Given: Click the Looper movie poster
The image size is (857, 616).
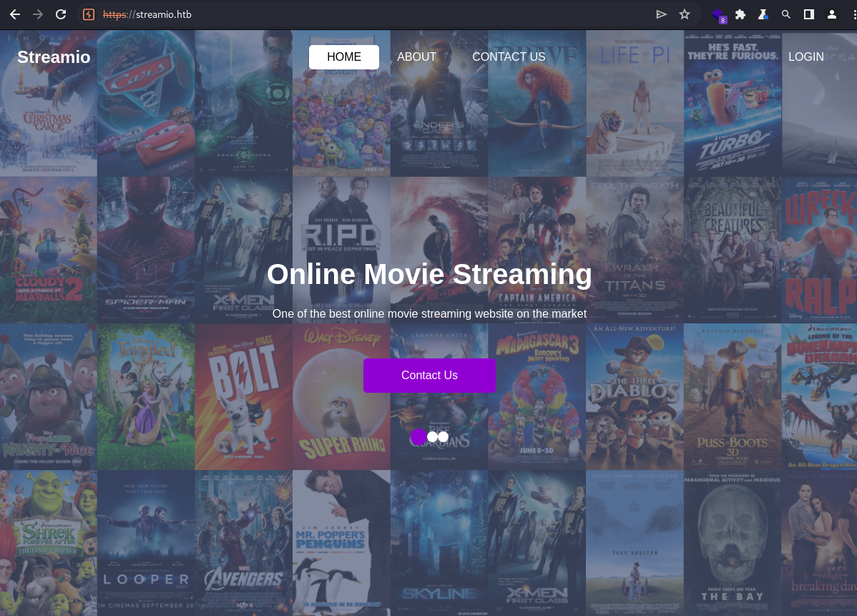Looking at the screenshot, I should (146, 543).
